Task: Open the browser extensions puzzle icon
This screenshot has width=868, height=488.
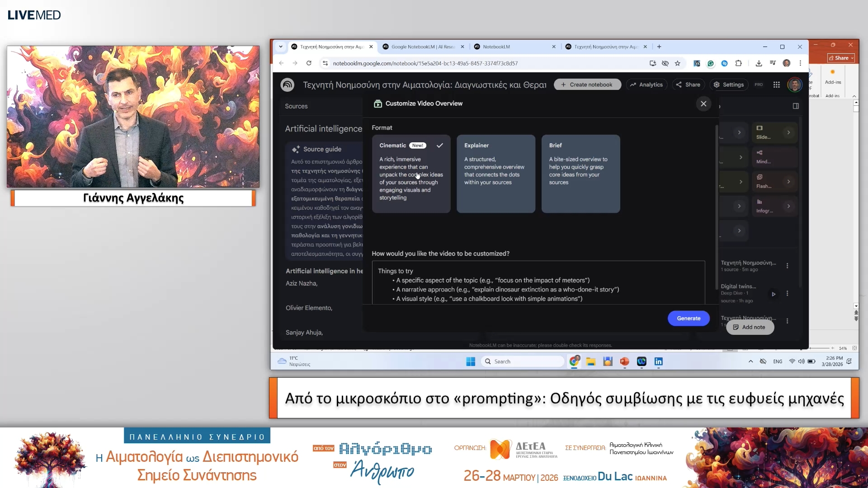Action: (738, 63)
